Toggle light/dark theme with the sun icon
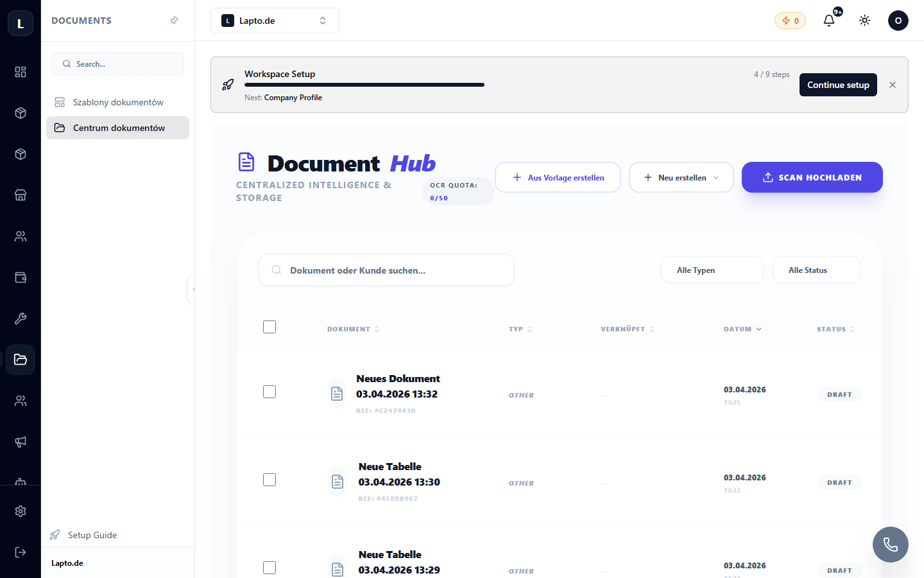The image size is (924, 578). (865, 21)
